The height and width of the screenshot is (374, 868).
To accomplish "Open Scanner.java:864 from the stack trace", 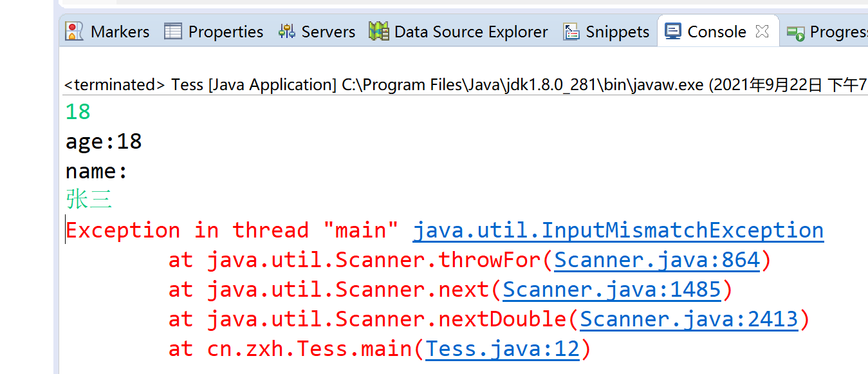I will click(657, 259).
